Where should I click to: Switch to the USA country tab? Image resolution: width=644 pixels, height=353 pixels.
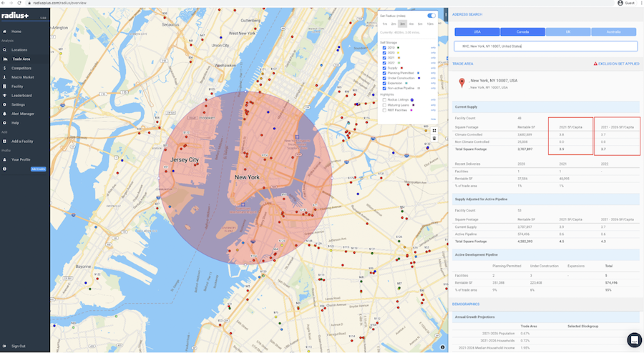(477, 31)
